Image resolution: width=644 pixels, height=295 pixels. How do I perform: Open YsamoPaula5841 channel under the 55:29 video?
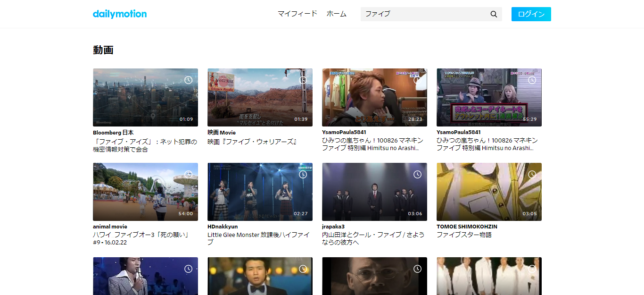pos(459,133)
